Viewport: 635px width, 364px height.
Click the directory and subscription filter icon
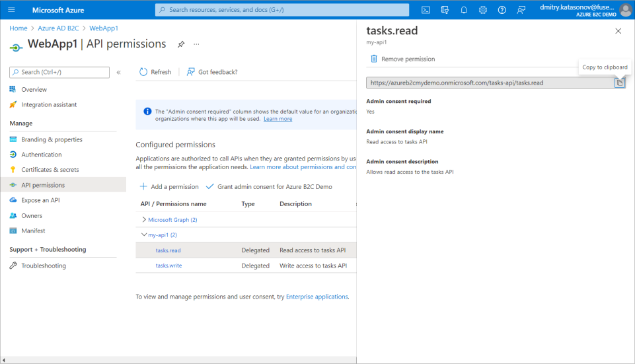click(445, 10)
